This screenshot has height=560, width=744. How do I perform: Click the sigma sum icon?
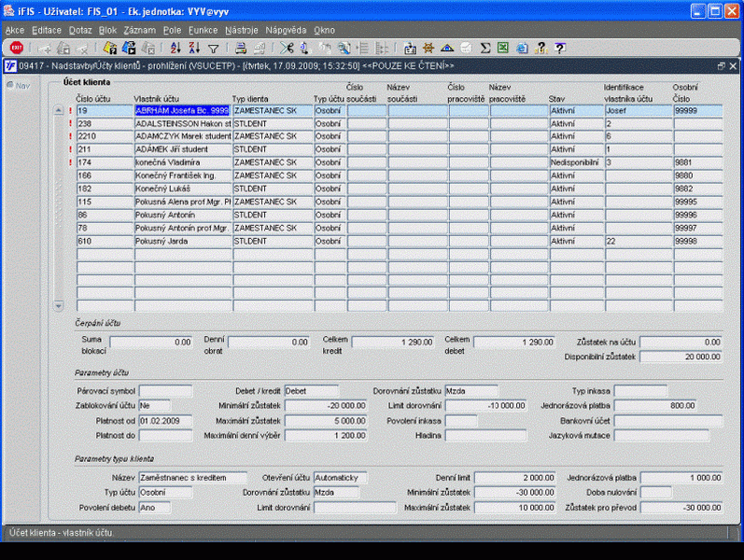(x=485, y=48)
